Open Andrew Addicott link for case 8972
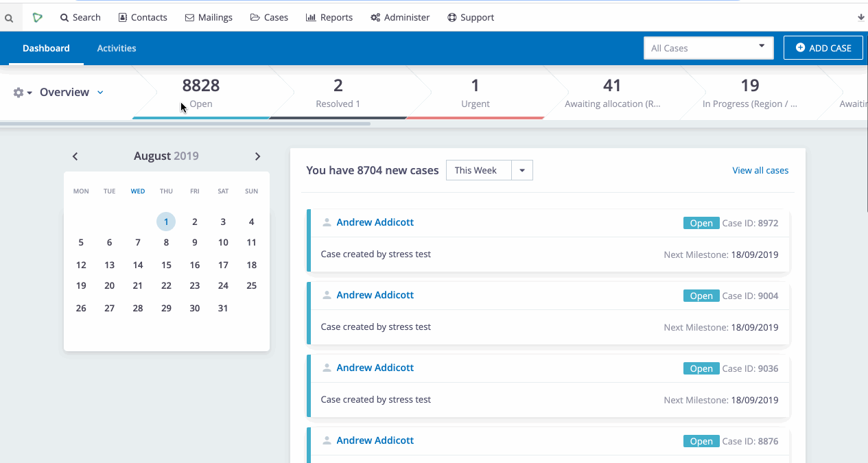The image size is (868, 463). (x=375, y=222)
